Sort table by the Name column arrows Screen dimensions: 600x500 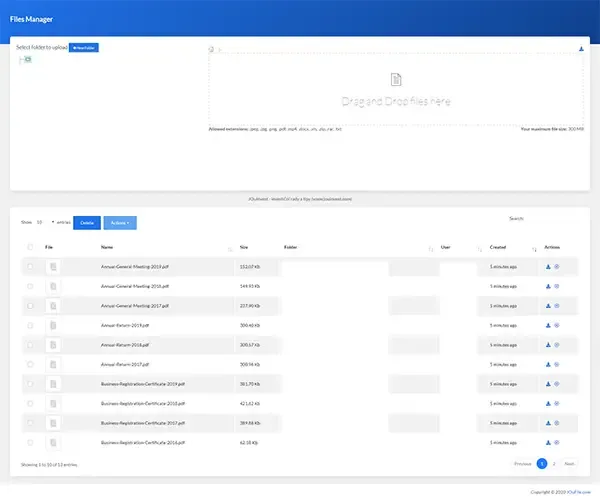tap(230, 249)
